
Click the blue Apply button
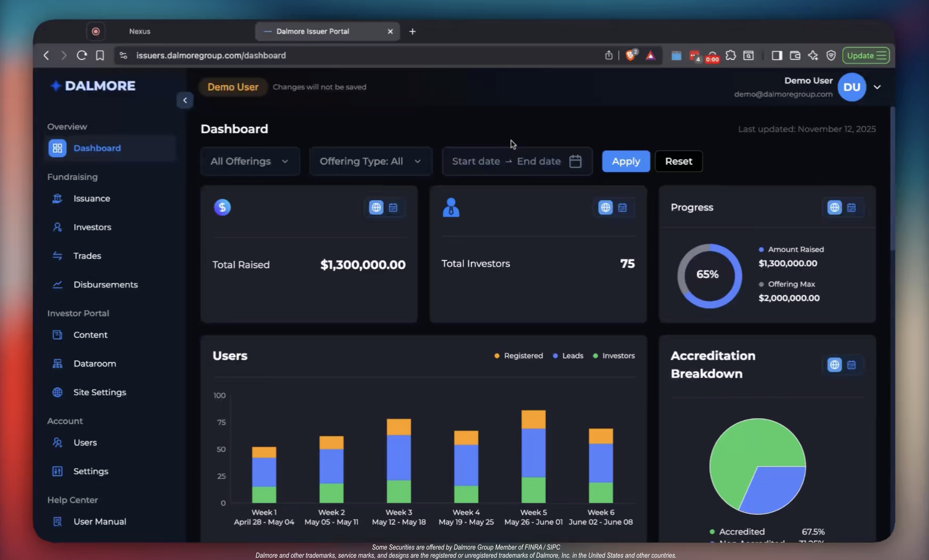tap(625, 161)
